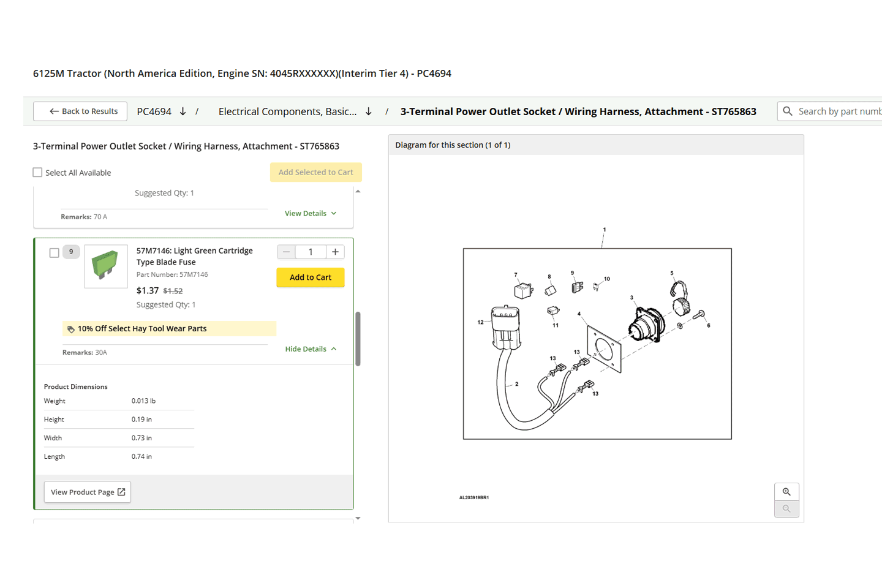Click the Electrical Components, Basic breadcrumb text

(x=287, y=111)
